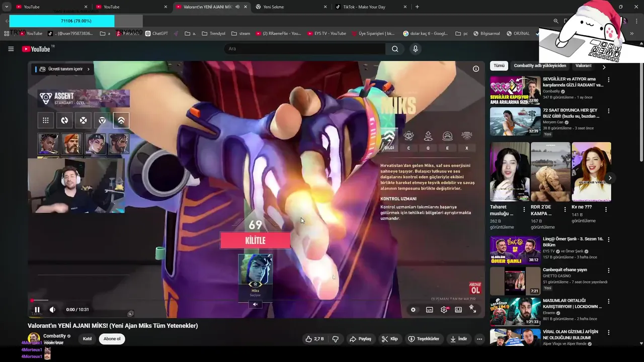The height and width of the screenshot is (362, 644).
Task: Open options for 72 SAAT BOYUNCA video
Action: click(x=608, y=111)
